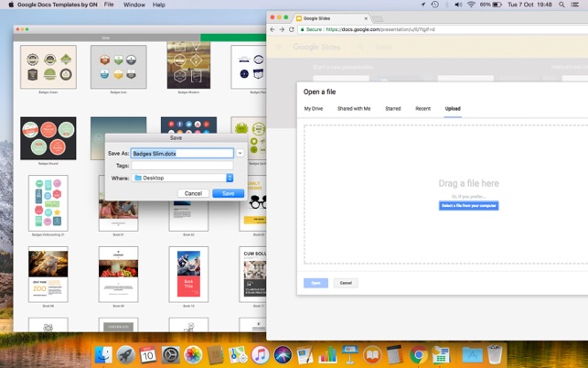Open Launchpad from the dock
The width and height of the screenshot is (588, 368).
pyautogui.click(x=125, y=354)
